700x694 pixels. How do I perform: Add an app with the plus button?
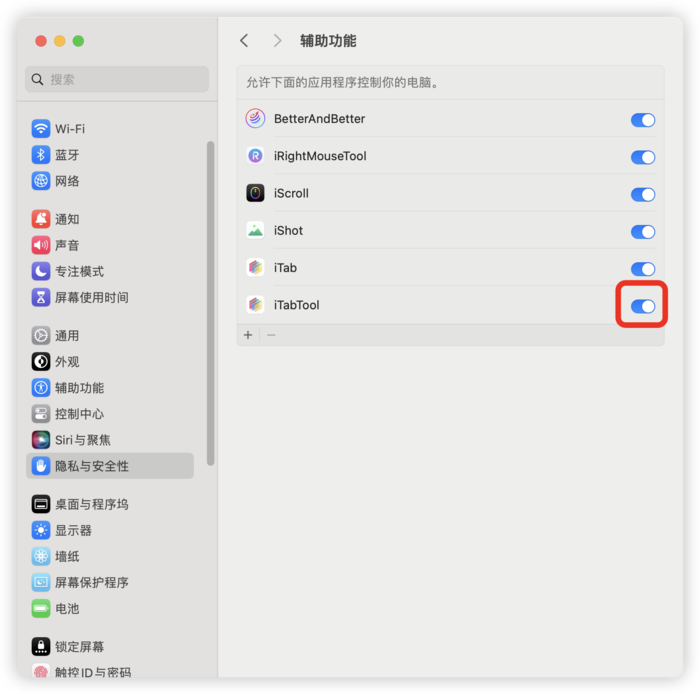click(x=248, y=335)
